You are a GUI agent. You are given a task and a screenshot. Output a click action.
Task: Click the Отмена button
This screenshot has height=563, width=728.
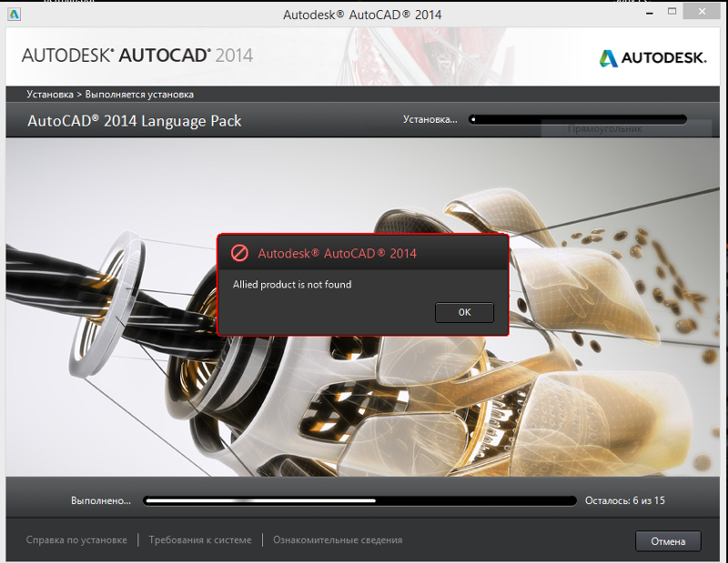click(668, 541)
